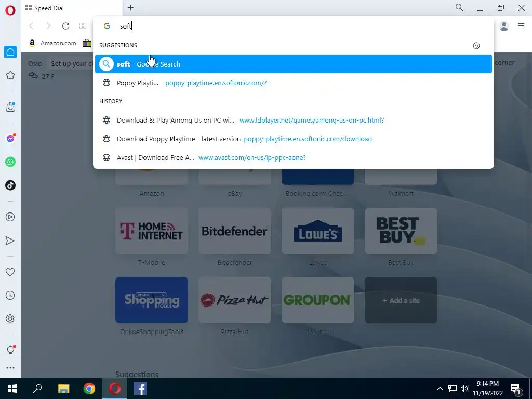Open the sidebar three-dots setup menu
The height and width of the screenshot is (399, 532).
click(x=10, y=368)
